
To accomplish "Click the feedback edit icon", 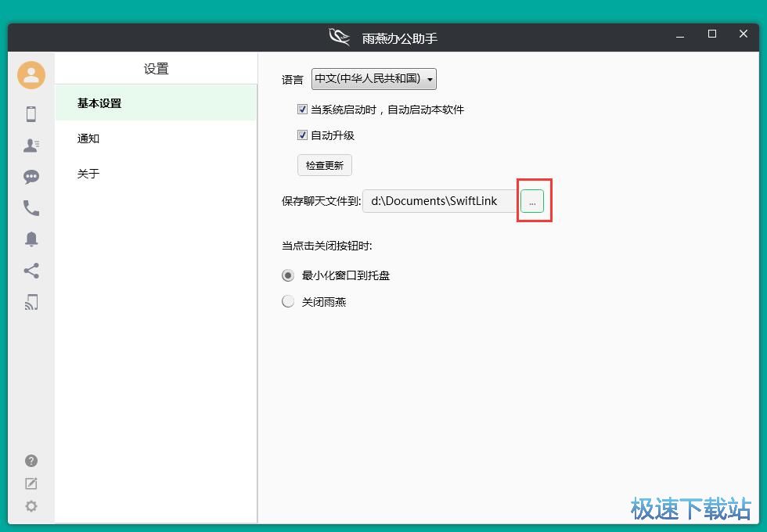I will 31,483.
